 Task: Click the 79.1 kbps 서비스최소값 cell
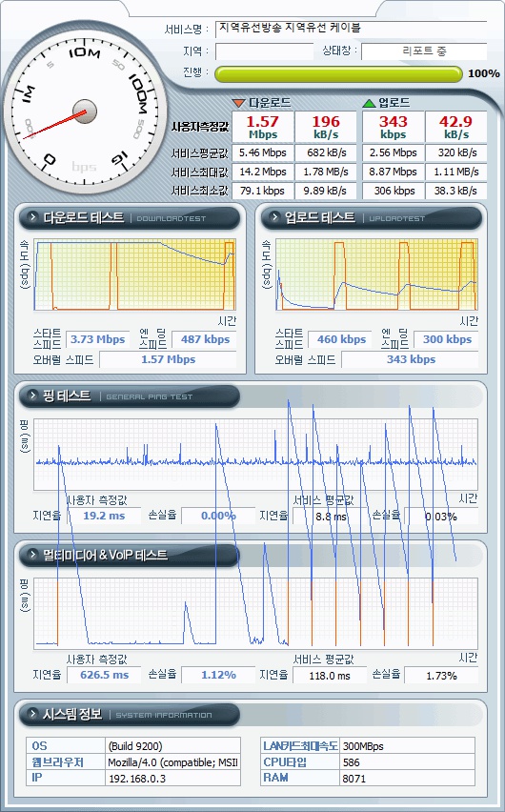click(x=263, y=191)
